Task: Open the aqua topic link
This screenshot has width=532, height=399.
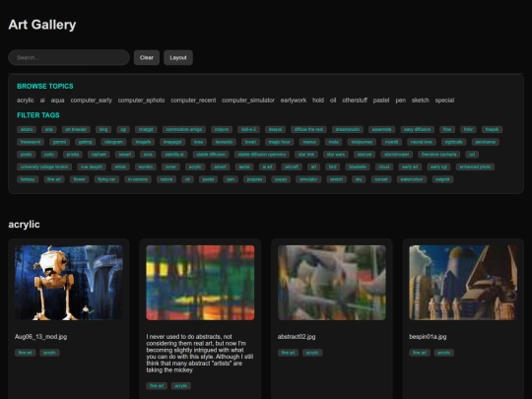Action: 58,100
